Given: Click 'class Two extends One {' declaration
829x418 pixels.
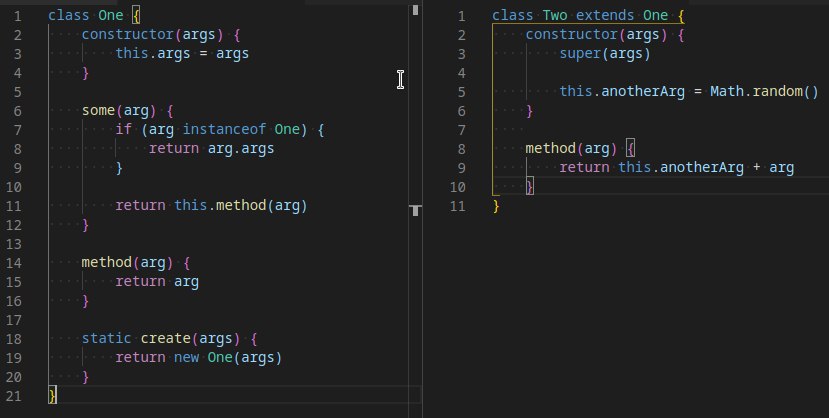Looking at the screenshot, I should click(588, 16).
